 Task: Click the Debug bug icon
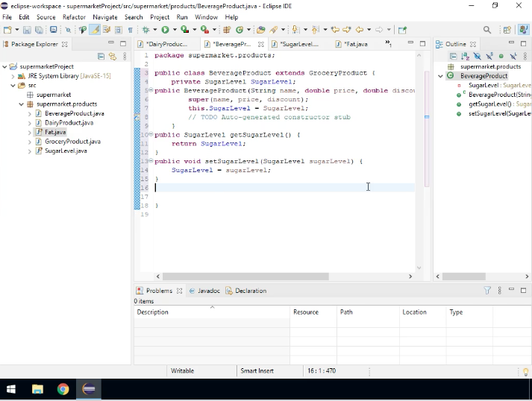pyautogui.click(x=145, y=30)
